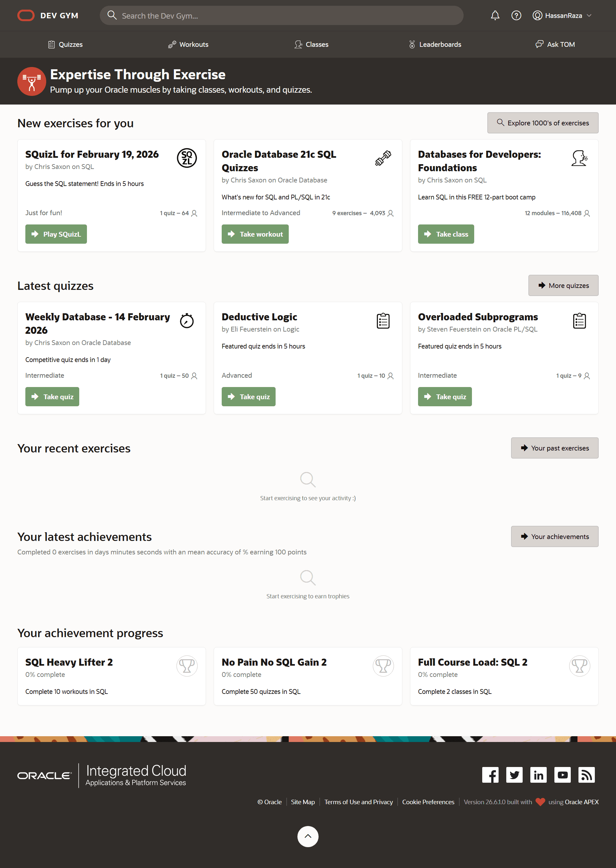This screenshot has height=868, width=616.
Task: Open the Twitter social link
Action: point(514,775)
